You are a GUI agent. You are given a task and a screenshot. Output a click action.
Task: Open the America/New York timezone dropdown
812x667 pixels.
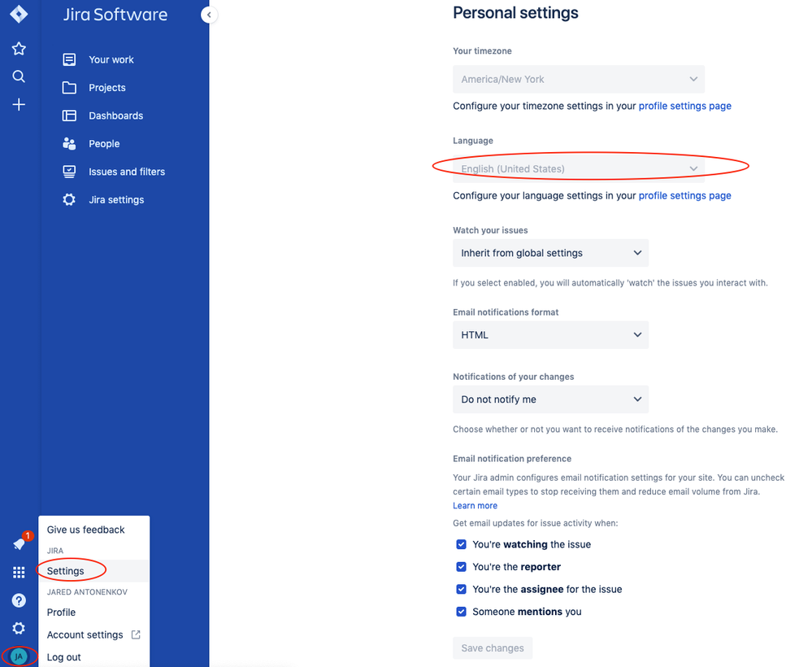(579, 79)
